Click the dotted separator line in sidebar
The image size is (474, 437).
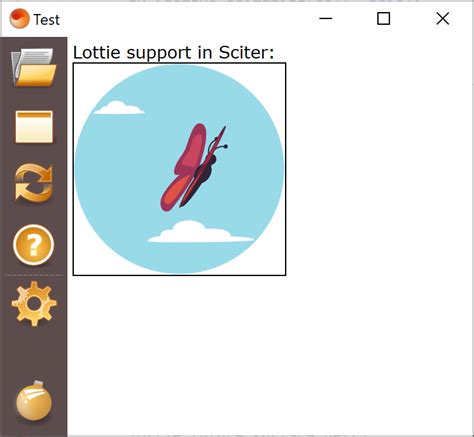(34, 275)
